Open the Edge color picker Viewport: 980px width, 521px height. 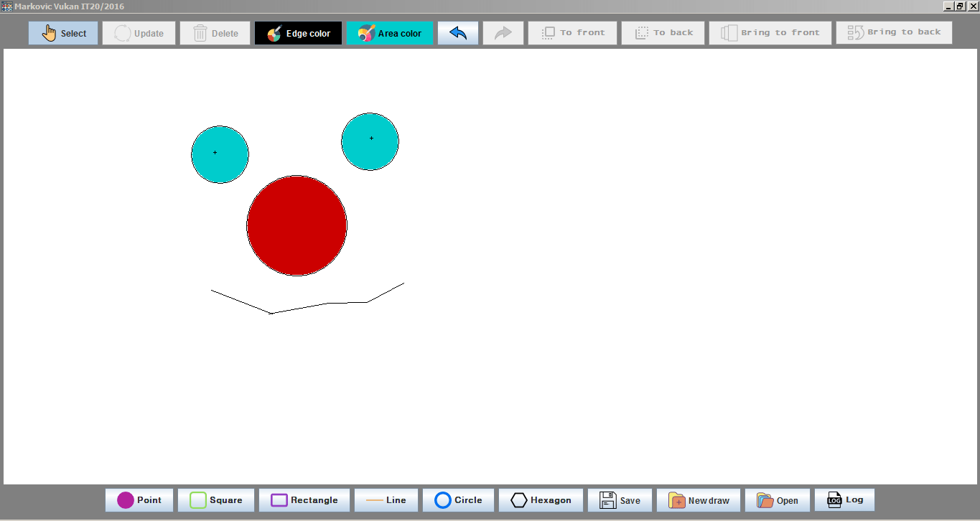point(299,33)
